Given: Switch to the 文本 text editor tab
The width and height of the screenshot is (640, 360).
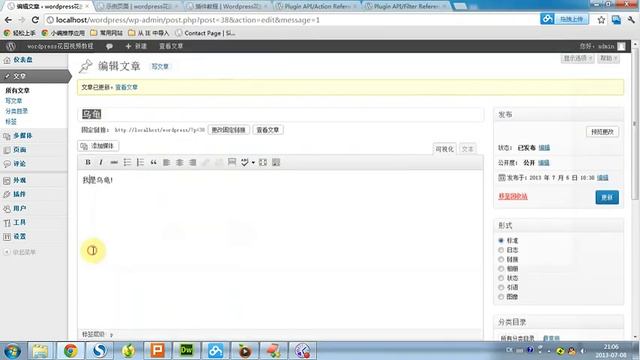Looking at the screenshot, I should point(468,149).
